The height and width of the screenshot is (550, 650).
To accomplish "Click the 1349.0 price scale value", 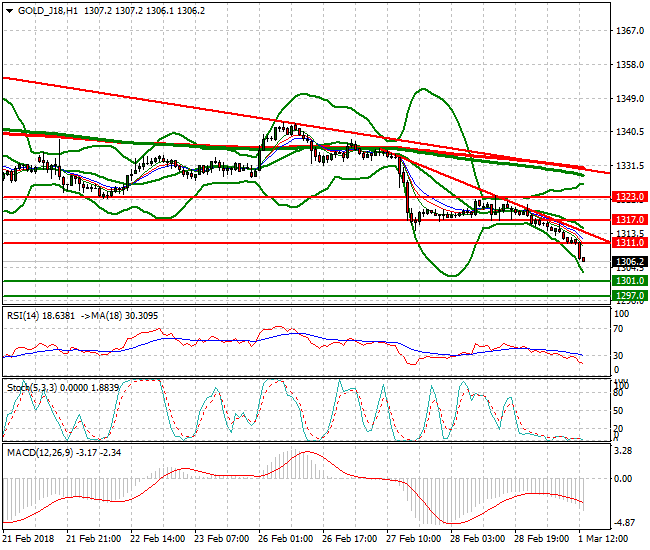I will pos(630,99).
